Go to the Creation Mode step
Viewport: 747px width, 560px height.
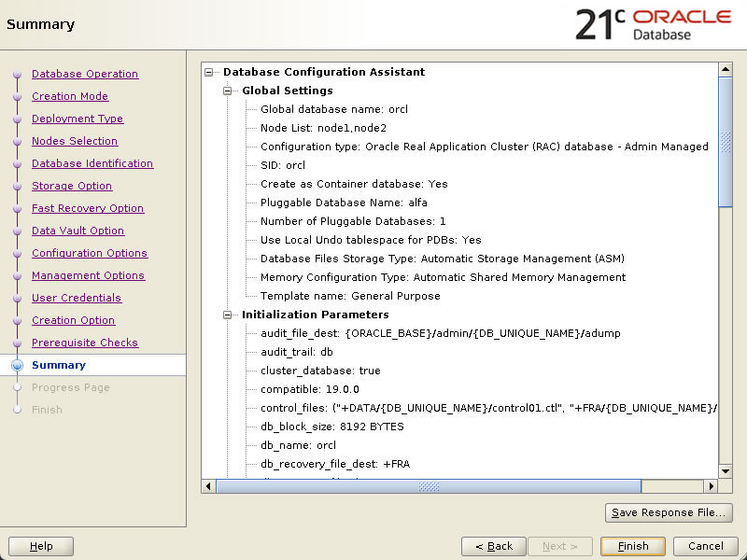click(x=70, y=96)
